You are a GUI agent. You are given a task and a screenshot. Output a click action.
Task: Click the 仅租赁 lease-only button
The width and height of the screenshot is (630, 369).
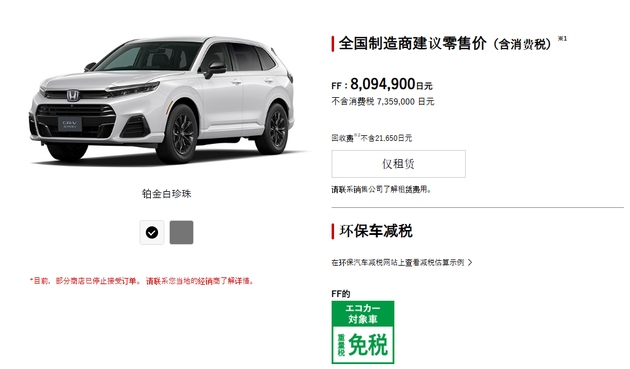pyautogui.click(x=398, y=164)
